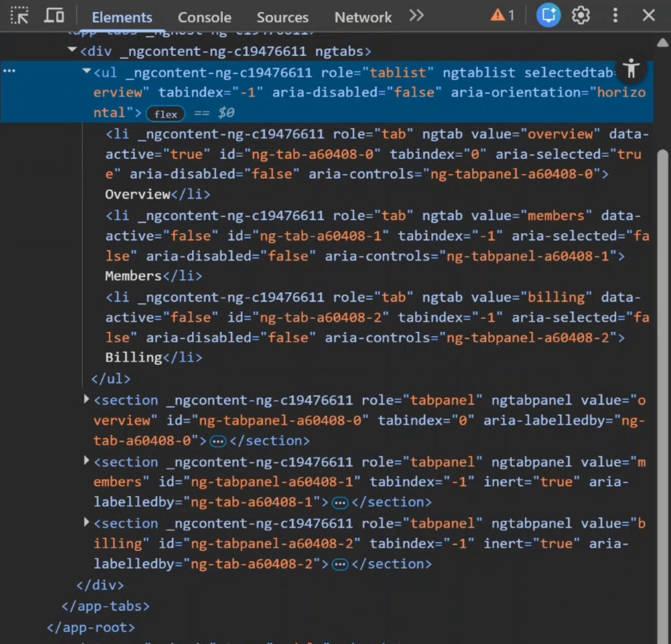The image size is (671, 644).
Task: Open the customize DevTools three-dot menu
Action: 615,16
